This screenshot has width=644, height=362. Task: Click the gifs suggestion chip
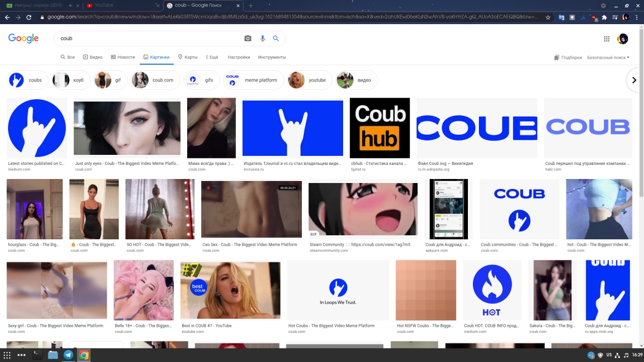201,80
